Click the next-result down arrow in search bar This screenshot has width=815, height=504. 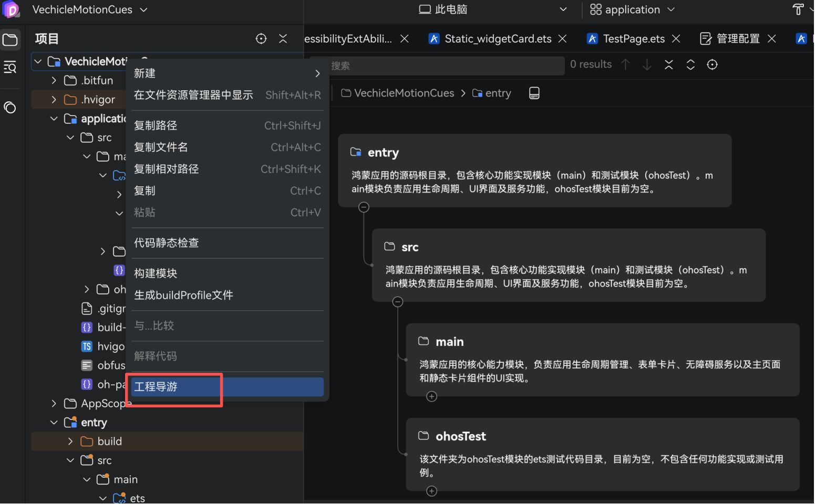coord(647,64)
